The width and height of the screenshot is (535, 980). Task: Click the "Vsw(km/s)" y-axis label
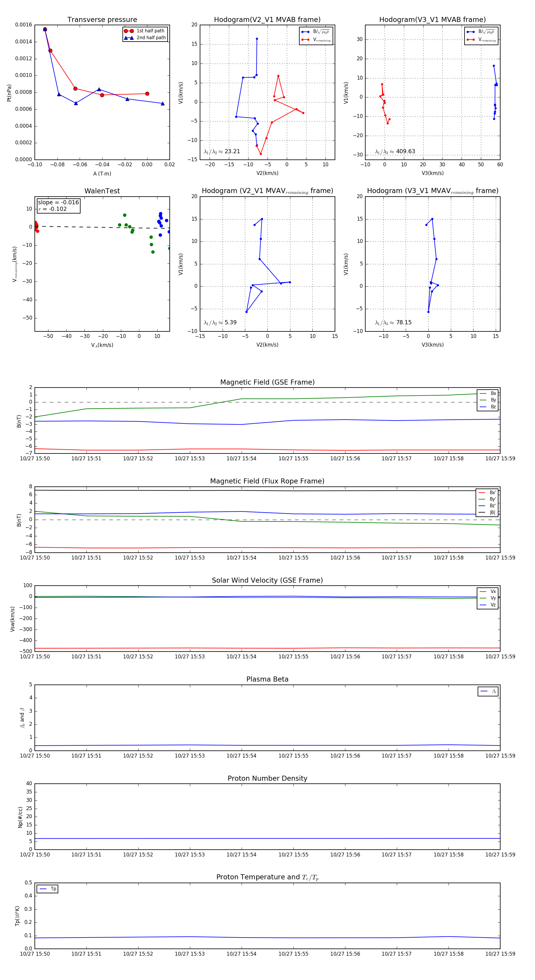(x=12, y=619)
